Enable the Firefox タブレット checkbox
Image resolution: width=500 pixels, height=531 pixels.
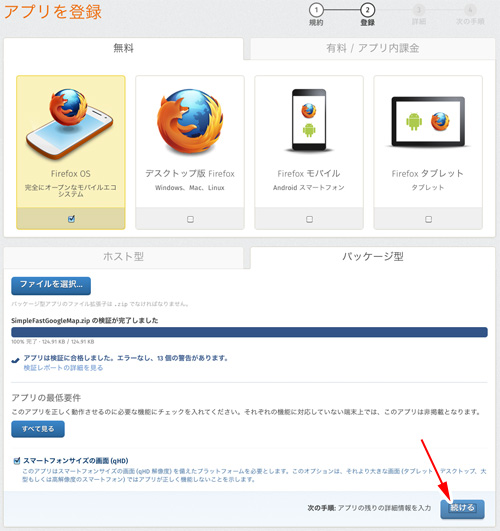(x=429, y=219)
